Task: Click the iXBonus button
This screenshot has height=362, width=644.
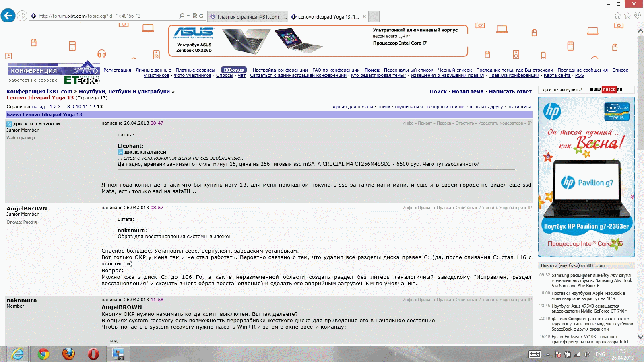Action: [x=234, y=70]
